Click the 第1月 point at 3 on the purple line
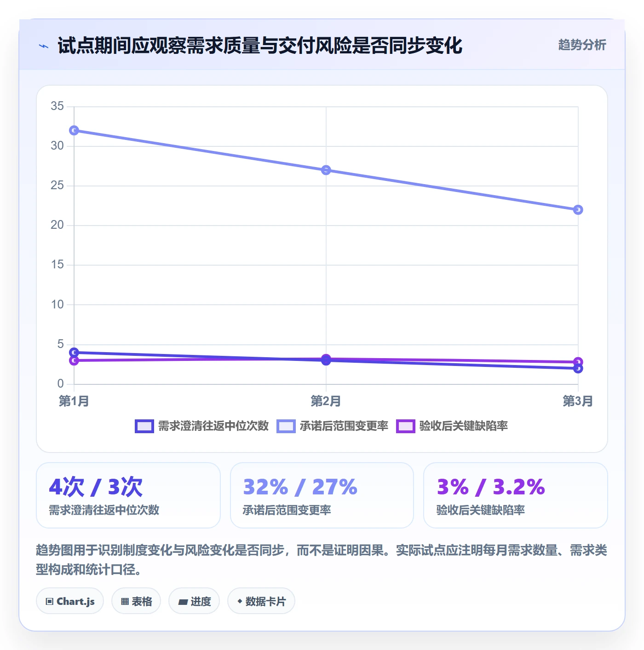644x650 pixels. coord(74,360)
